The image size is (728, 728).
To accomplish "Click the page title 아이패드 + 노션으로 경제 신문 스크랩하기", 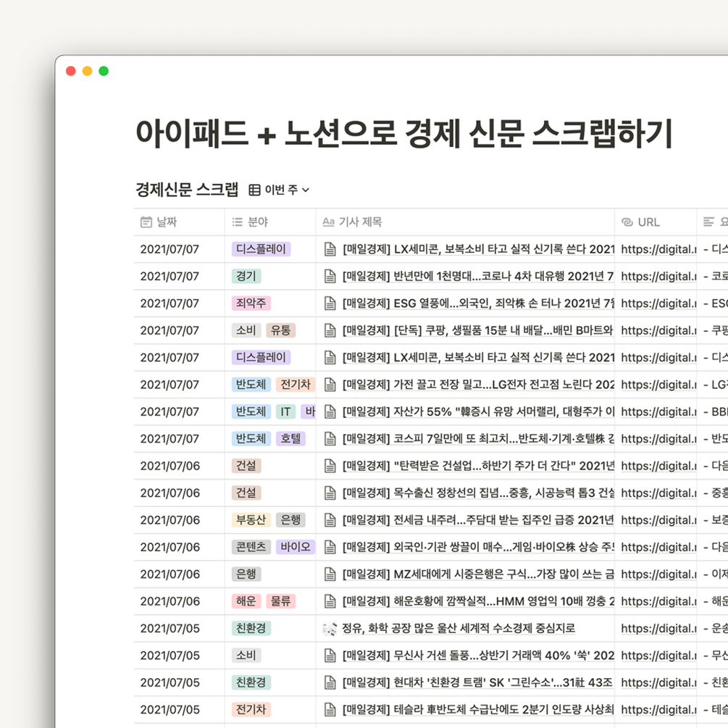I will pos(404,133).
